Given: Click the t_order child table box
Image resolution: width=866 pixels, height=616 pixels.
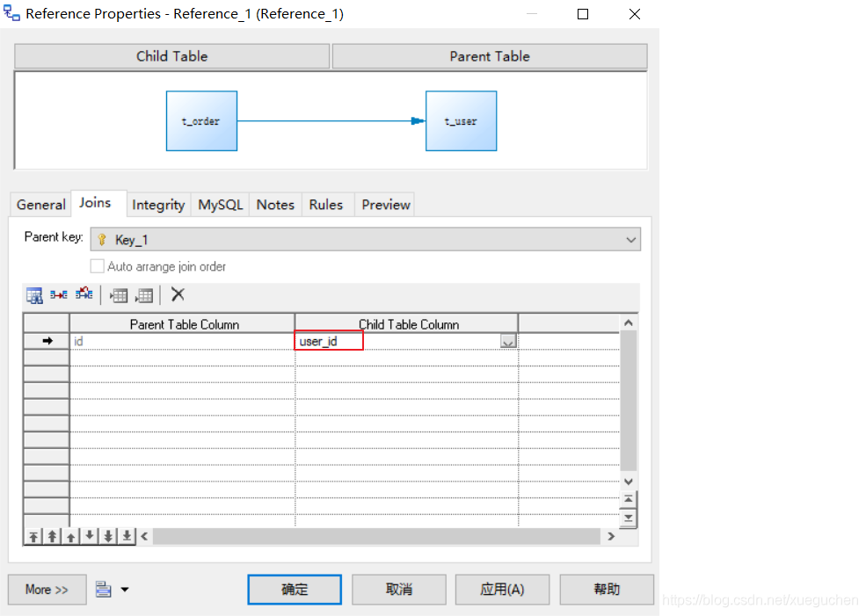Looking at the screenshot, I should coord(201,121).
